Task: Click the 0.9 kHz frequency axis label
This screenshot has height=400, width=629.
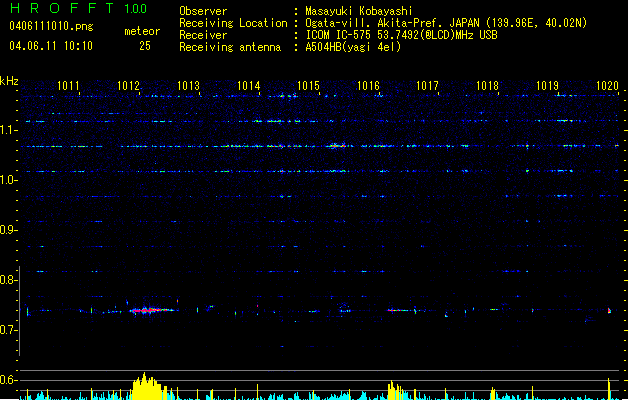Action: tap(8, 230)
